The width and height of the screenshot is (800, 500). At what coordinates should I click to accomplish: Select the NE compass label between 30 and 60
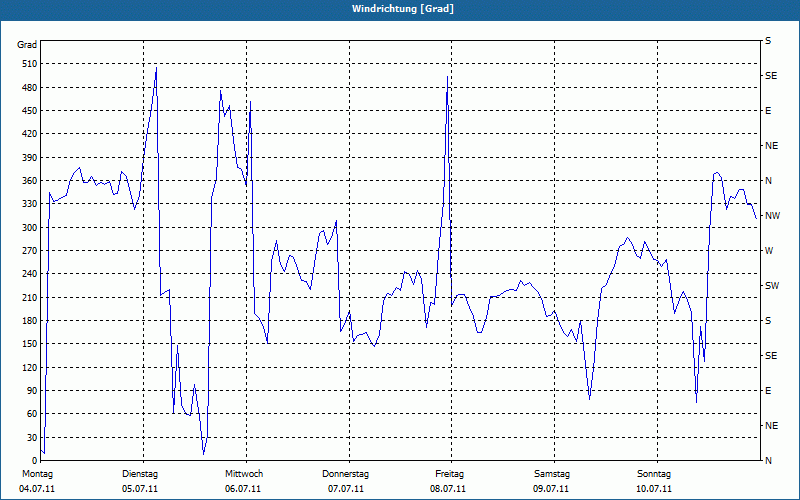pyautogui.click(x=771, y=426)
